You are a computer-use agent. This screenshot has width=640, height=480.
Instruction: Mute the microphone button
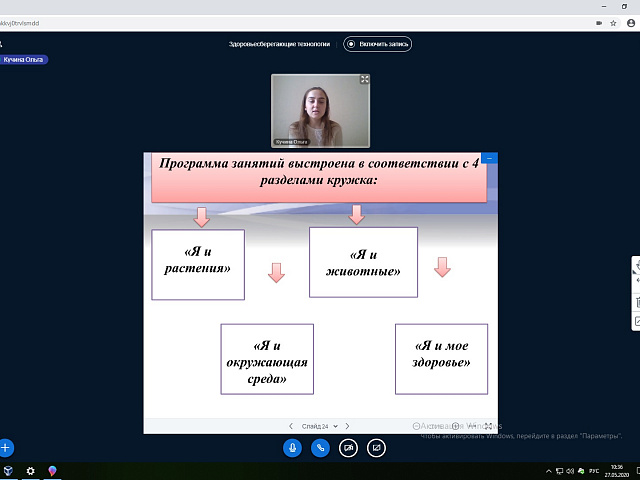293,448
